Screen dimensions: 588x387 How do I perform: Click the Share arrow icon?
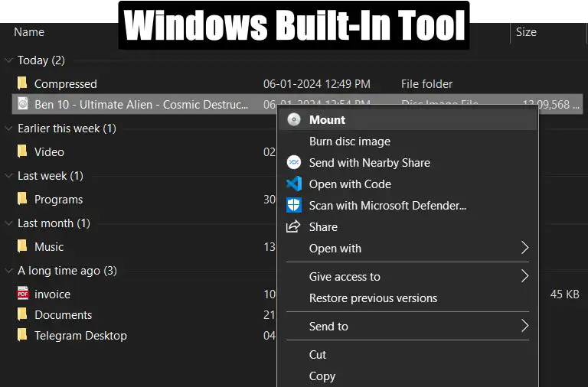click(x=294, y=226)
